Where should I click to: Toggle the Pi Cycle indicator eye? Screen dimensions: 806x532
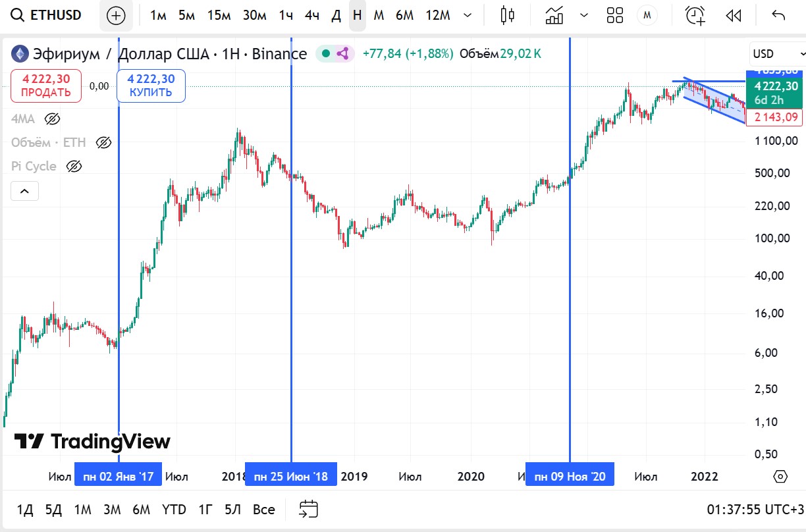[74, 167]
